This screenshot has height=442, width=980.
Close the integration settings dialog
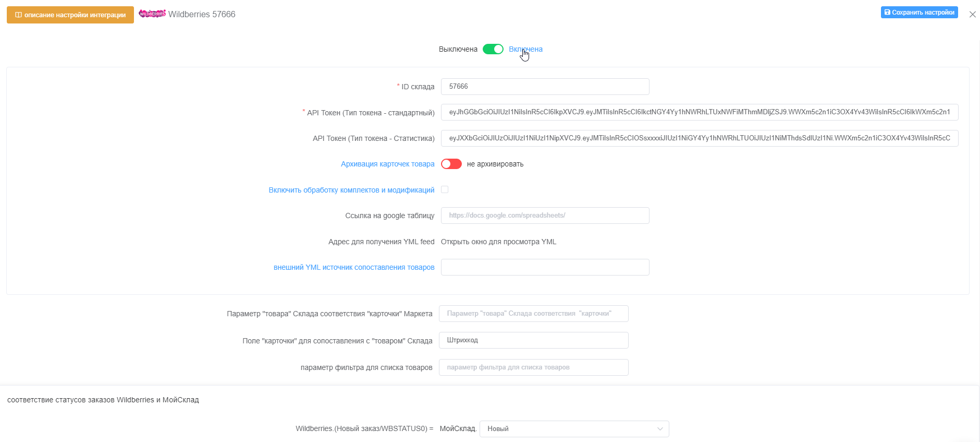click(x=972, y=15)
